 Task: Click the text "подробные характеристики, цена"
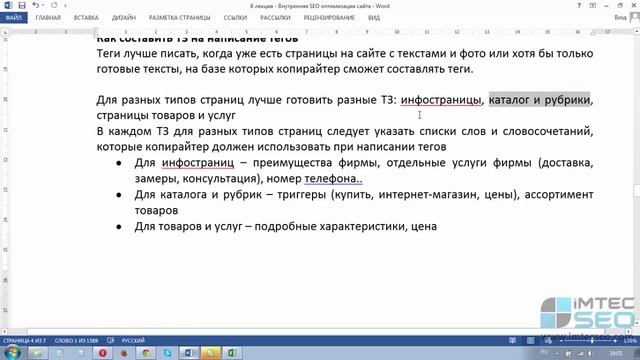pos(346,226)
